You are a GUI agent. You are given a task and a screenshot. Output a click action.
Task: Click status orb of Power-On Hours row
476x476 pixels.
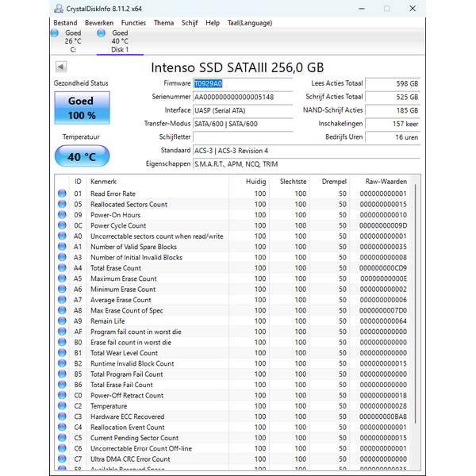(62, 215)
